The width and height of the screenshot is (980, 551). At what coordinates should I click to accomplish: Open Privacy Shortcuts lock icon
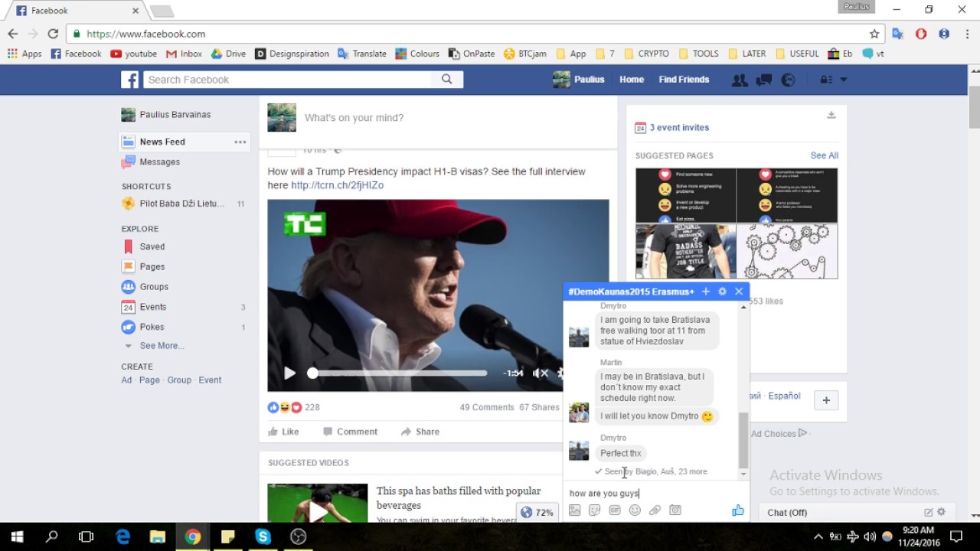click(x=825, y=80)
